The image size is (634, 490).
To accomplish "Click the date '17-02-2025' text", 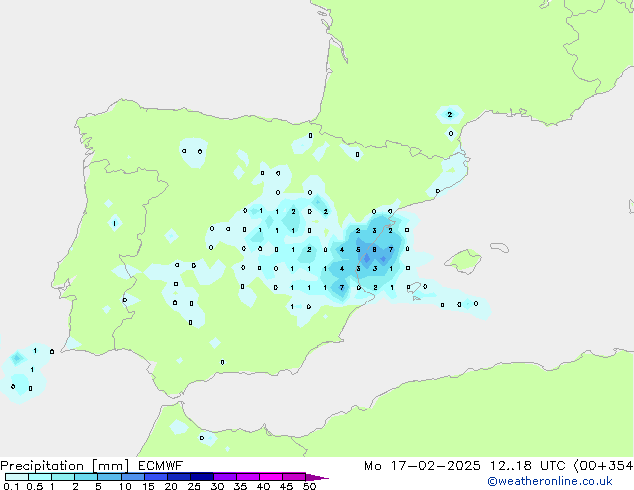I will click(435, 466).
